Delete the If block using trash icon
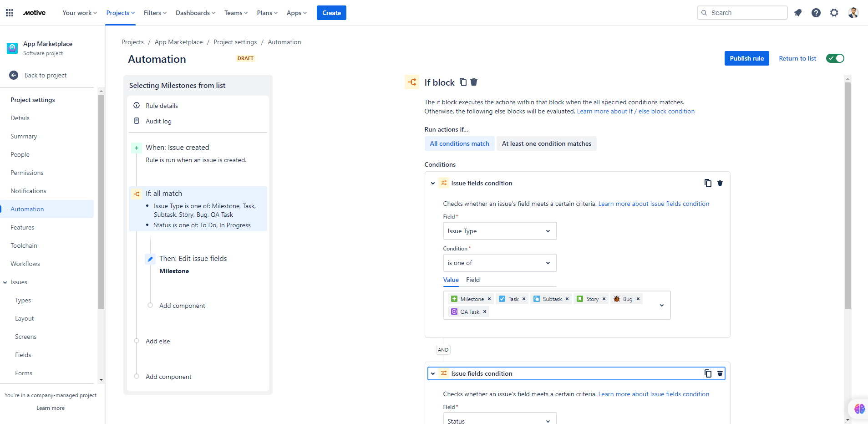Screen dimensions: 868x424 [474, 82]
